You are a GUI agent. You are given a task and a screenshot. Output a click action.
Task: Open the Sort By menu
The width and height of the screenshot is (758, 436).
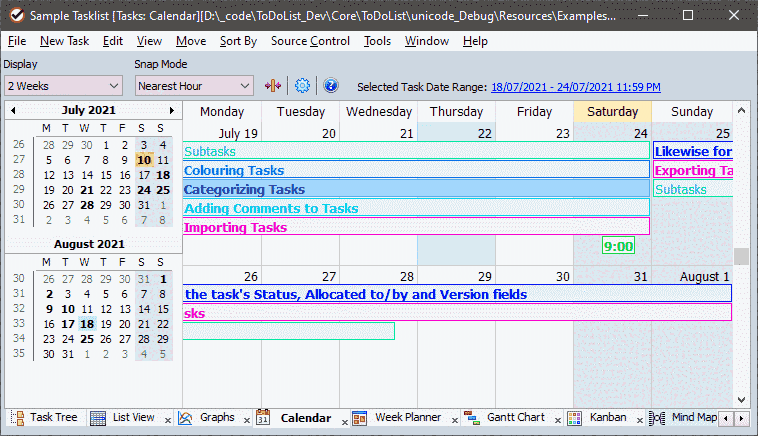238,41
